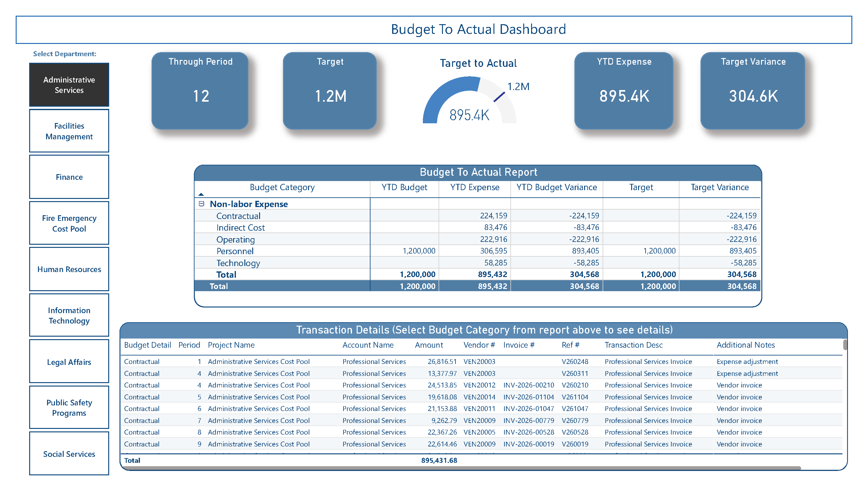
Task: Click the Invoice # column header
Action: pos(519,345)
